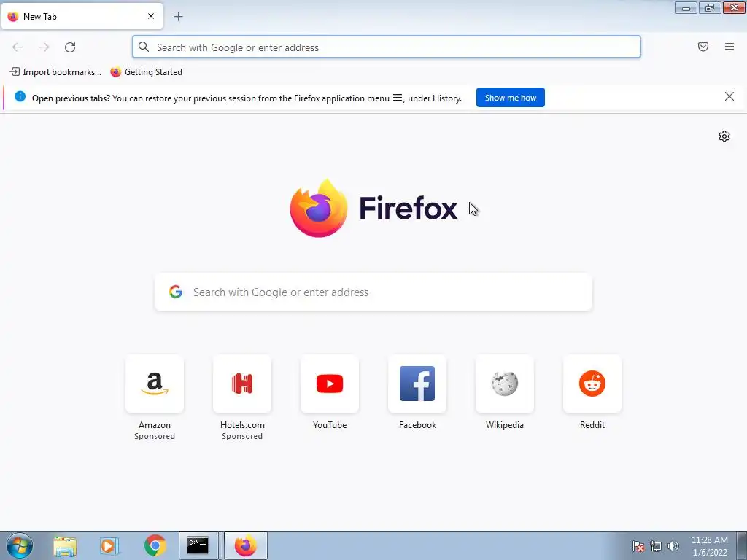The height and width of the screenshot is (560, 747).
Task: Launch Google Chrome from taskbar
Action: coord(155,545)
